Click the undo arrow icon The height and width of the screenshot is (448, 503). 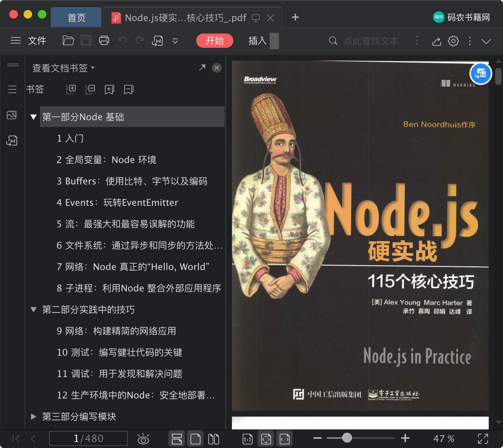[122, 41]
